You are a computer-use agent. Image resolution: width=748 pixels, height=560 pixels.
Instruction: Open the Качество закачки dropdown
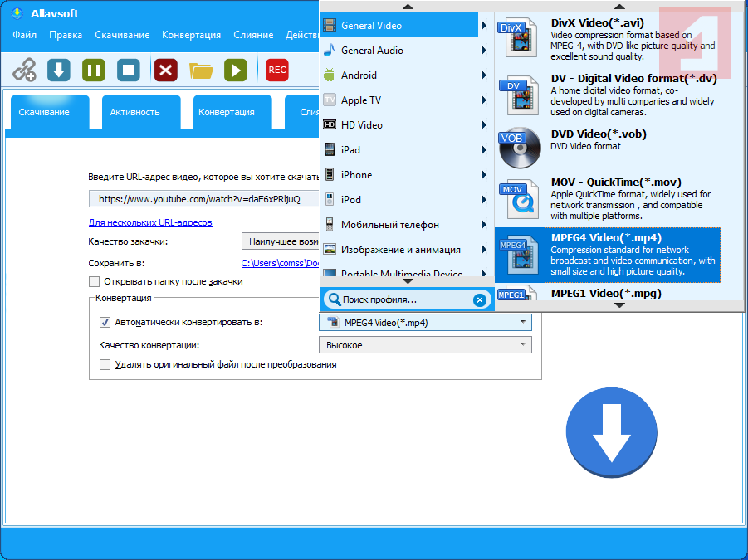coord(281,241)
